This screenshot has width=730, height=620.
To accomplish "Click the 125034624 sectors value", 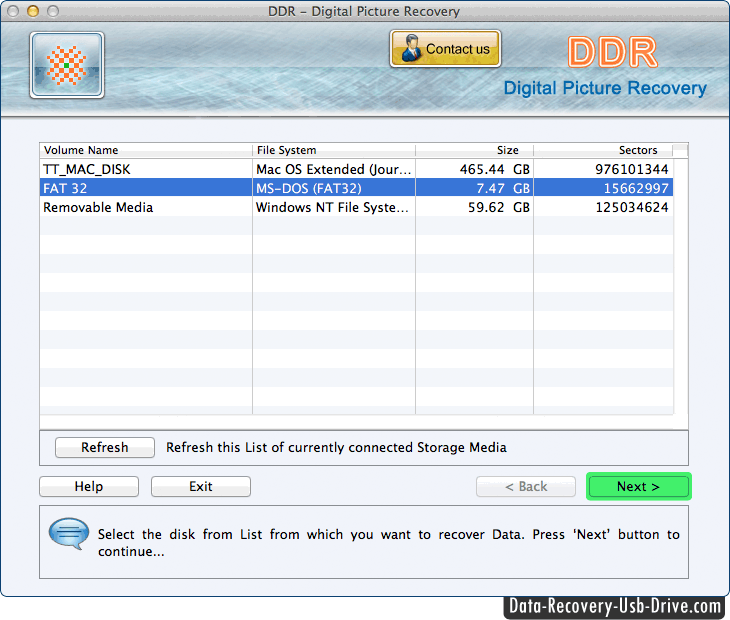I will (632, 207).
